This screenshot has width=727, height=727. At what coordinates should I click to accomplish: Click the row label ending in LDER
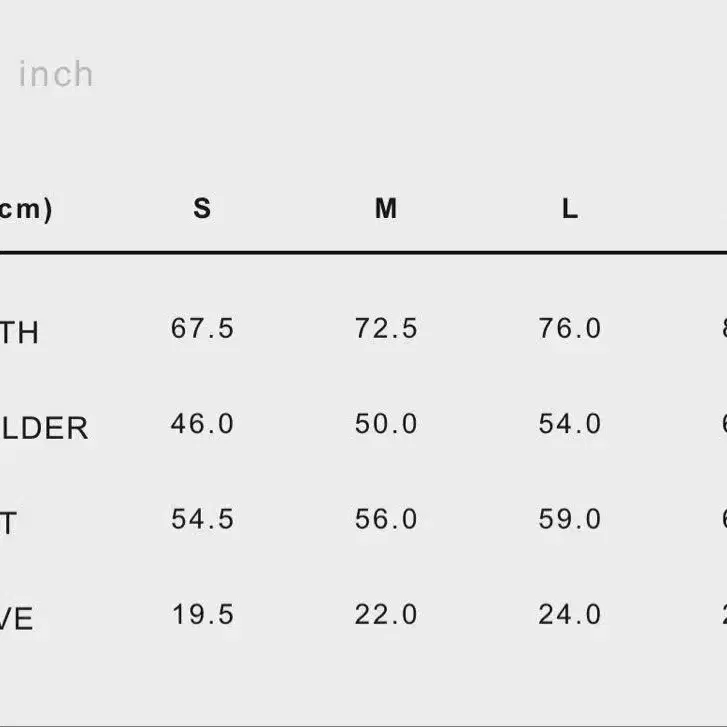point(44,428)
